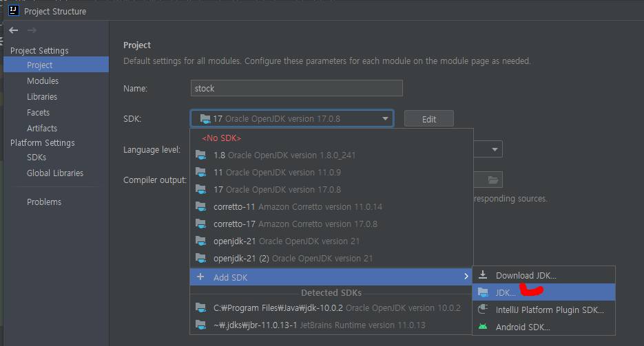Click the Android SDK robot icon
This screenshot has width=644, height=346.
click(x=483, y=327)
